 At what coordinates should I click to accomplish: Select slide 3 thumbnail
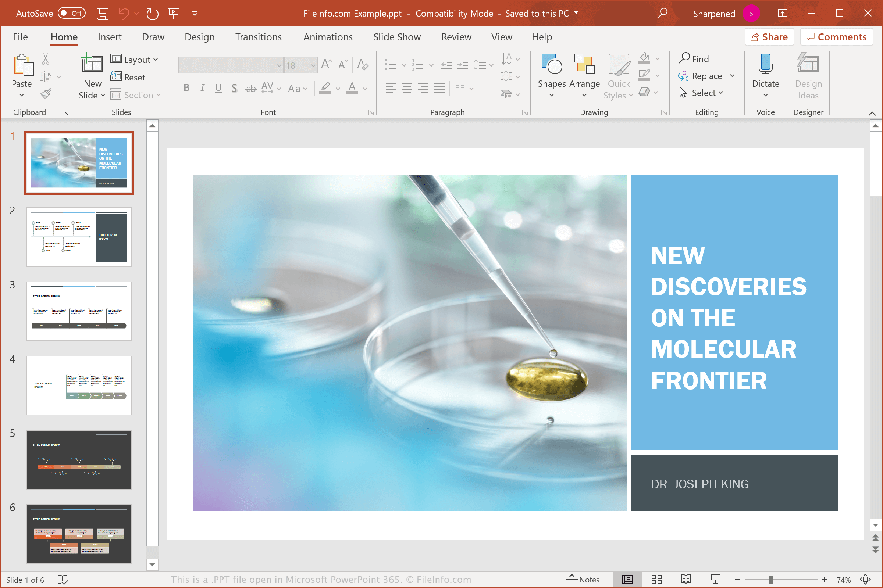(78, 308)
